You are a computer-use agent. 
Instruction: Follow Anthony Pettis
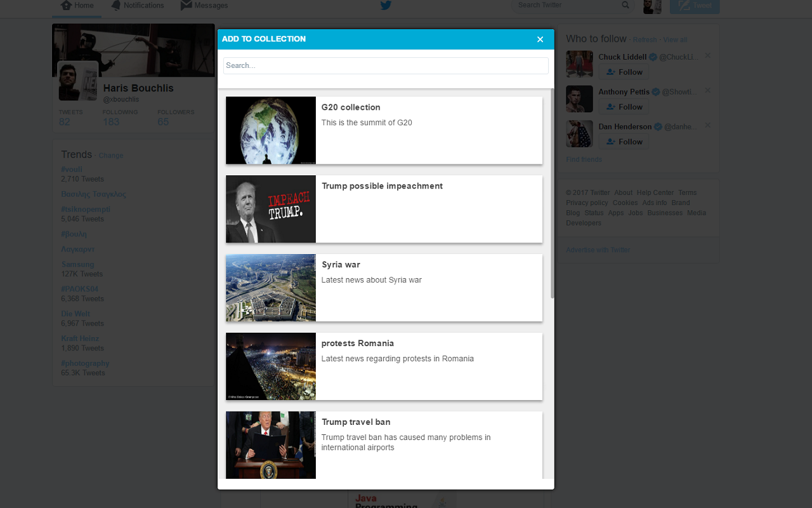(624, 107)
